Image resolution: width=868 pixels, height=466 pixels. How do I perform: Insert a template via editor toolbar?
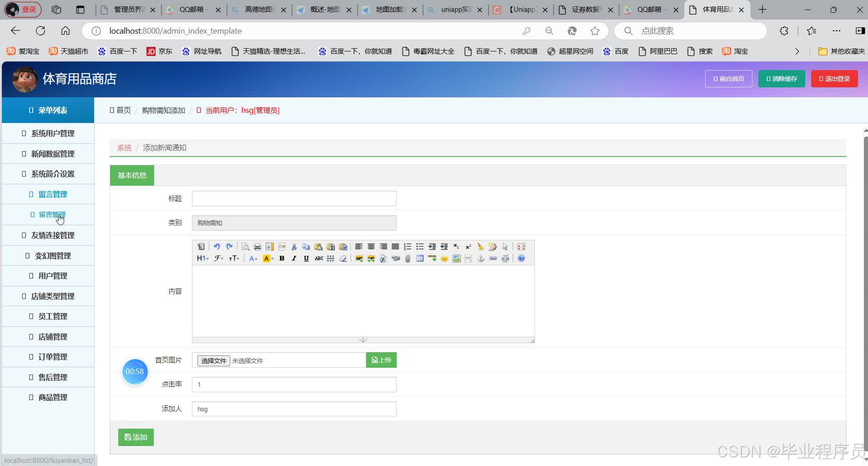point(270,247)
